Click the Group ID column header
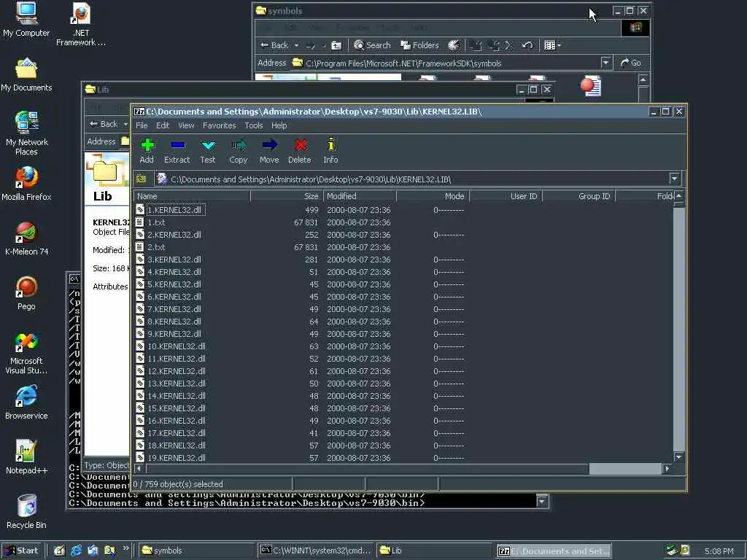 coord(578,196)
